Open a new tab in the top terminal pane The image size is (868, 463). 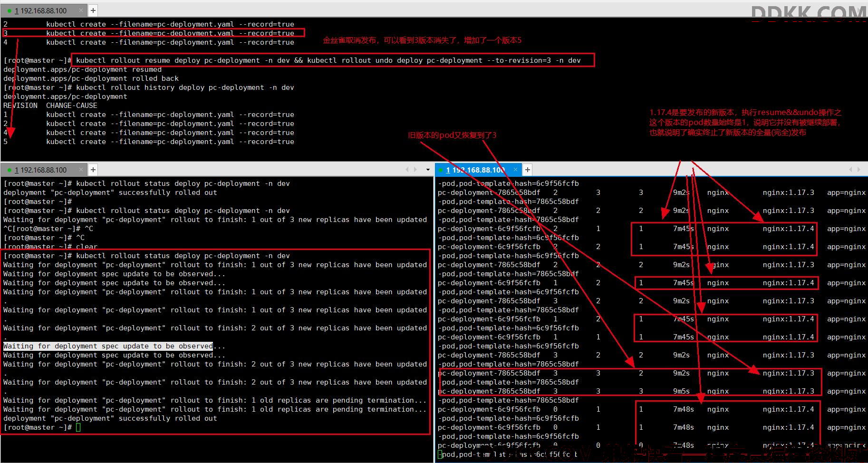pos(93,10)
